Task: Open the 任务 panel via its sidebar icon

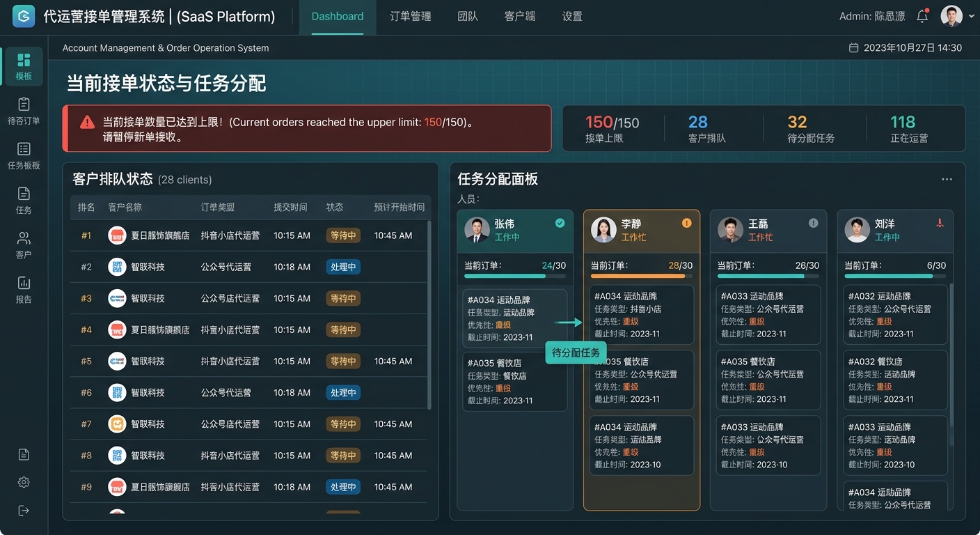Action: pos(23,198)
